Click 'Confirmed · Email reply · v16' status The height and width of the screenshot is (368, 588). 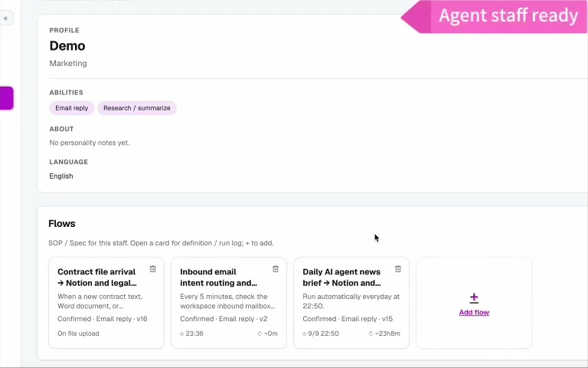point(103,319)
